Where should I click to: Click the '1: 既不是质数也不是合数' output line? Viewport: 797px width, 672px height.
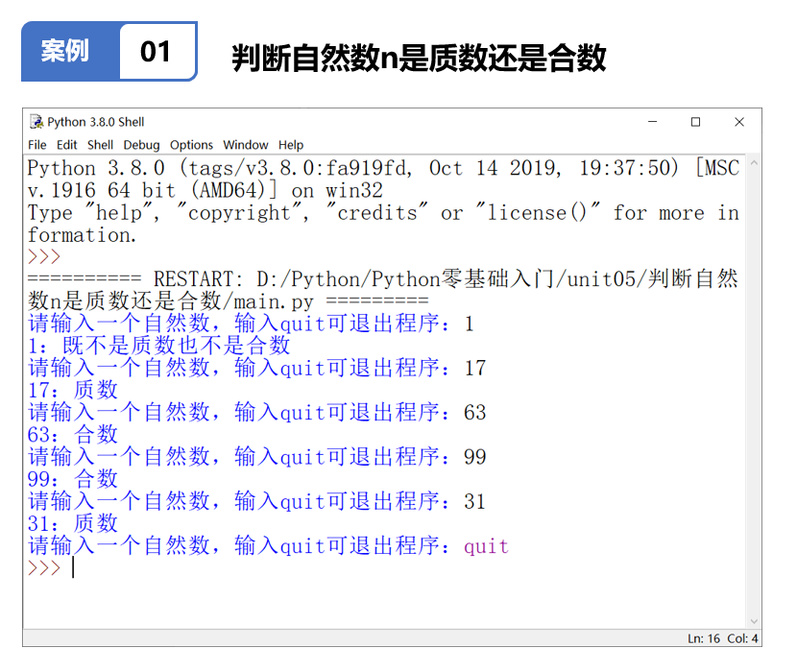coord(158,346)
